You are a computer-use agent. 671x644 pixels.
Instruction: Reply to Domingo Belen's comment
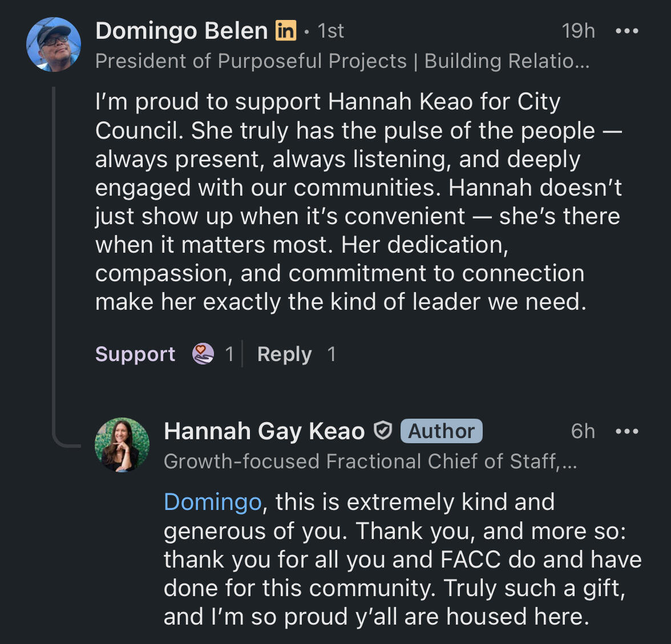(284, 354)
